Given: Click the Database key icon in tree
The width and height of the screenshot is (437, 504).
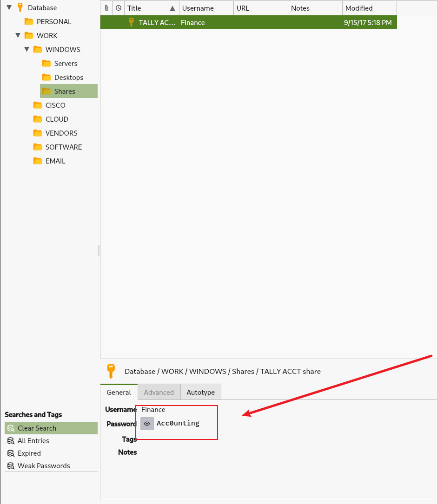Looking at the screenshot, I should (20, 7).
